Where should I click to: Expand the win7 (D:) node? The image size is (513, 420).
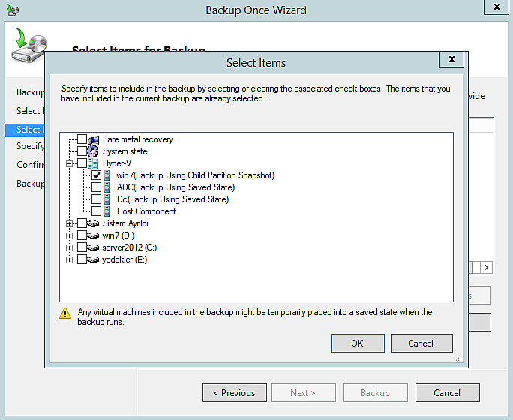pos(69,235)
